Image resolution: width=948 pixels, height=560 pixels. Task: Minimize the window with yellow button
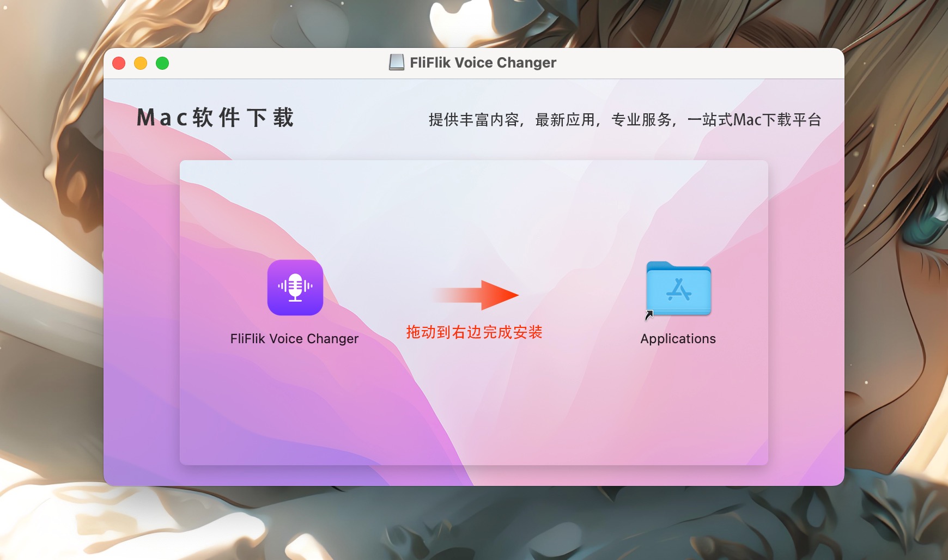[141, 63]
